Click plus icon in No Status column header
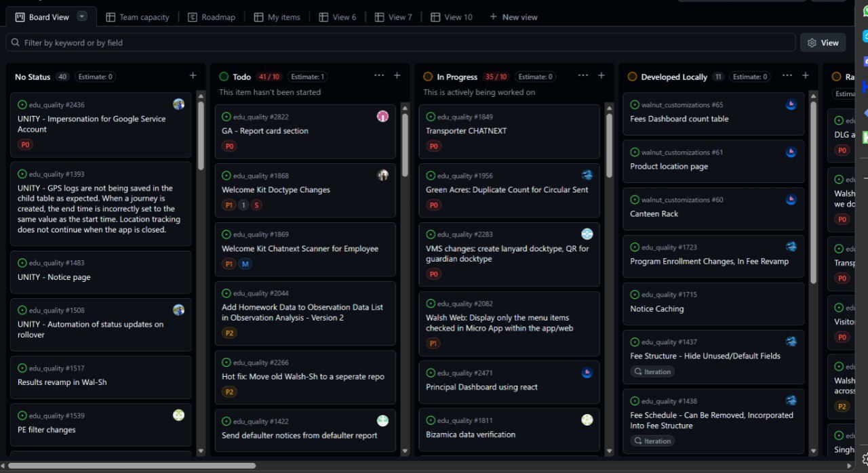The image size is (868, 473). coord(193,76)
